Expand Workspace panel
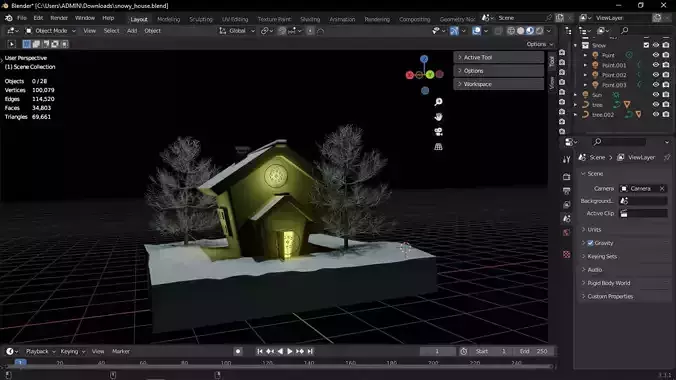This screenshot has width=676, height=380. pyautogui.click(x=498, y=84)
